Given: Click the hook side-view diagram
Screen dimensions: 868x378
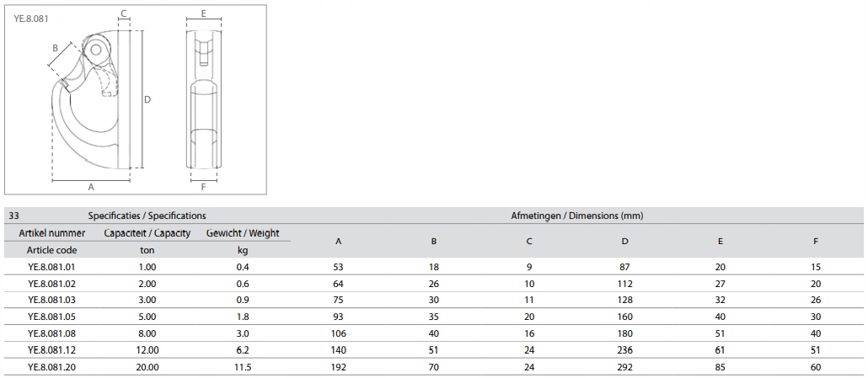Looking at the screenshot, I should tap(91, 99).
